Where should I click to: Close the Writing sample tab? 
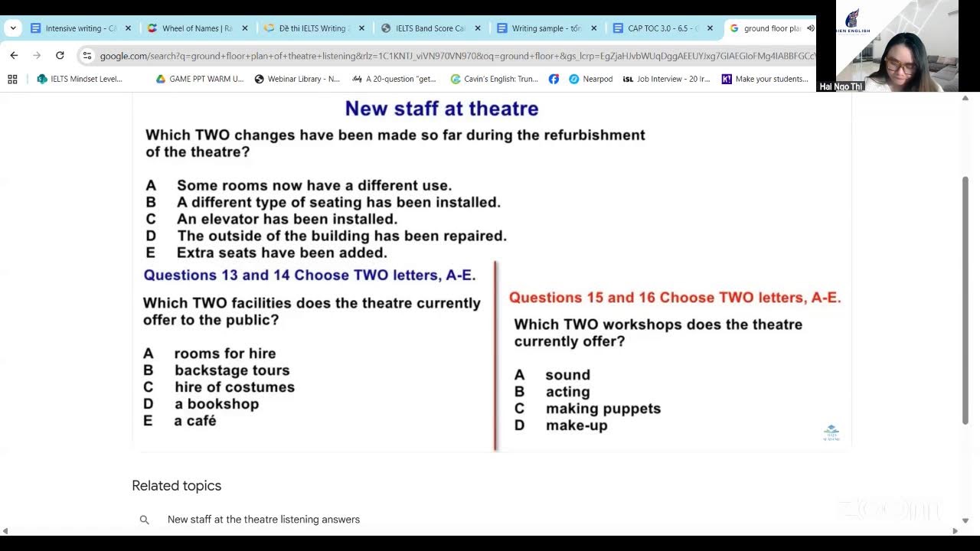coord(593,28)
